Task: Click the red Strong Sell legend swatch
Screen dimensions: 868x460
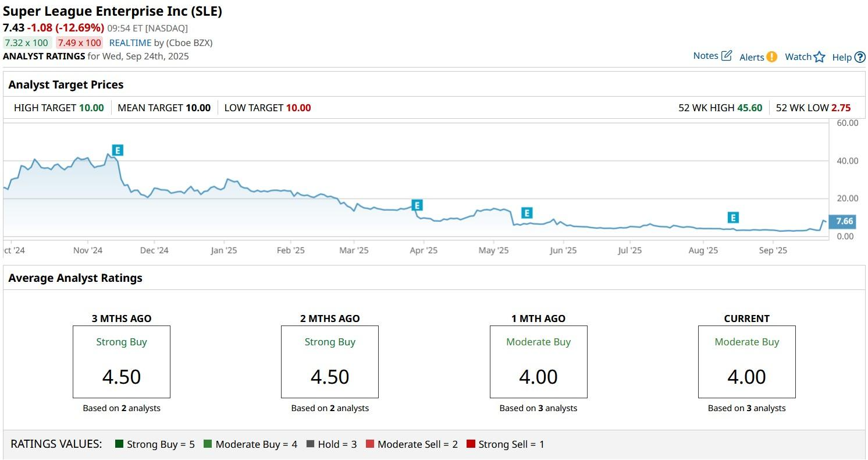Action: pos(471,444)
